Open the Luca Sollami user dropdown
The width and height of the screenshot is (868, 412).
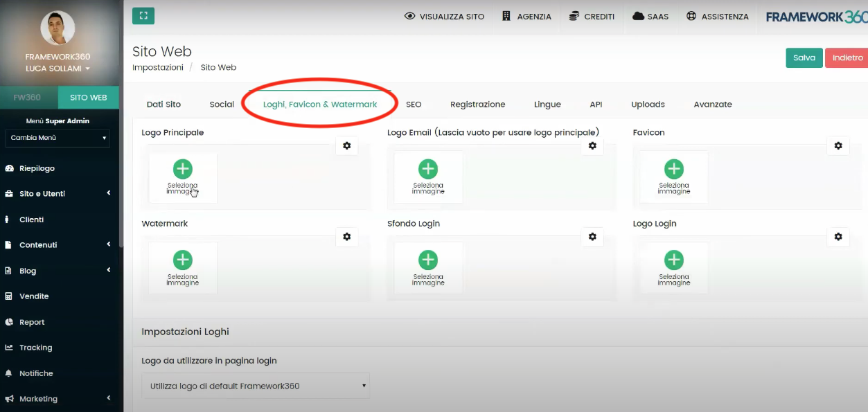pyautogui.click(x=57, y=69)
